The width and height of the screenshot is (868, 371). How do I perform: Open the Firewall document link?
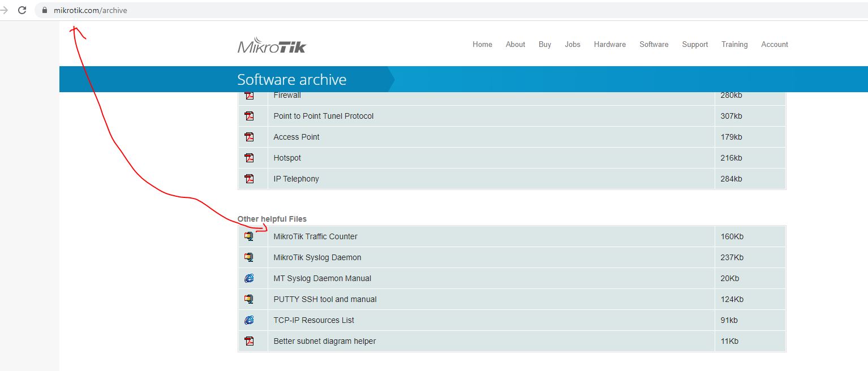click(287, 96)
